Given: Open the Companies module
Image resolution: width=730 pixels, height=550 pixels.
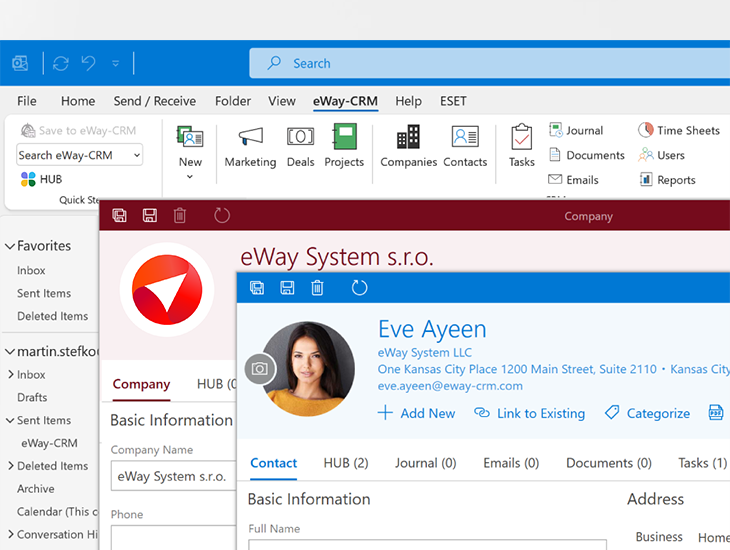Looking at the screenshot, I should click(x=408, y=146).
